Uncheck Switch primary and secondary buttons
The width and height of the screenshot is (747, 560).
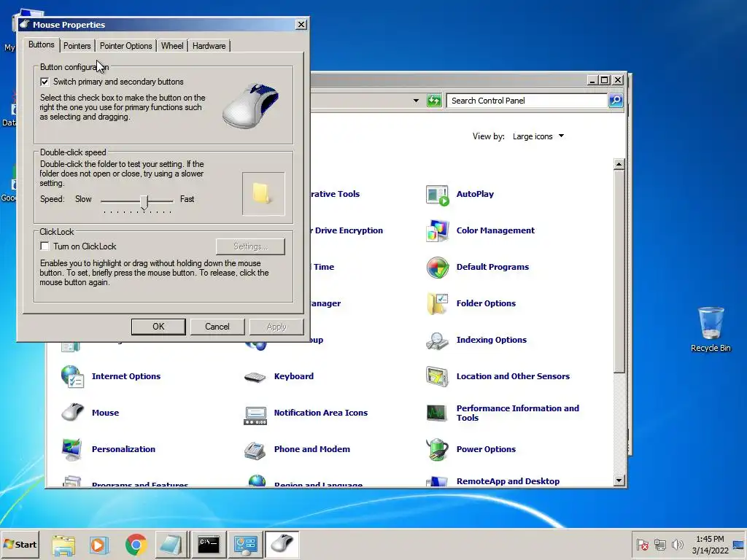tap(44, 82)
